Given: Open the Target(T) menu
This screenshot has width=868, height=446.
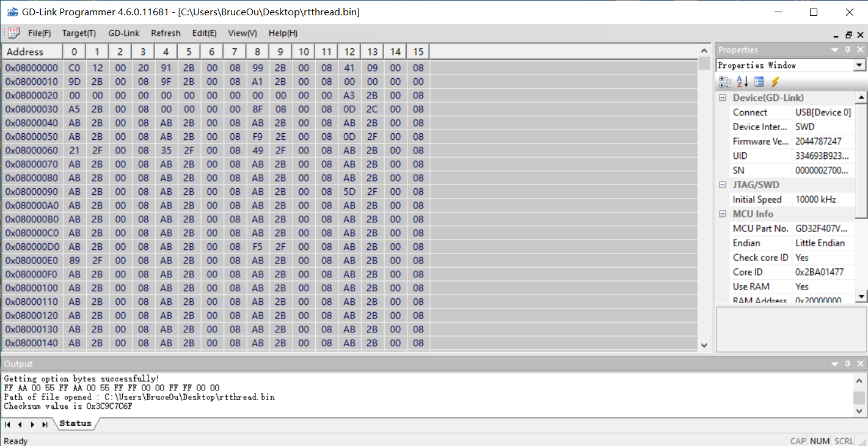Looking at the screenshot, I should (x=79, y=33).
